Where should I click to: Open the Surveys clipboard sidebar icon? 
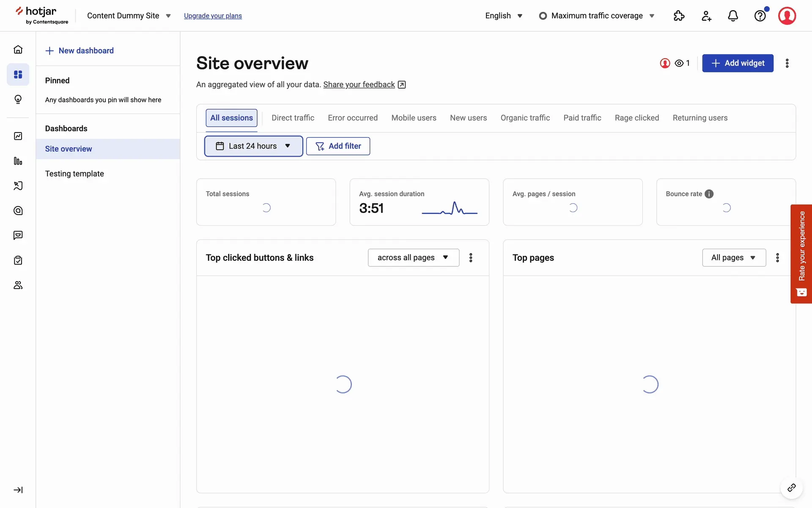pos(18,260)
